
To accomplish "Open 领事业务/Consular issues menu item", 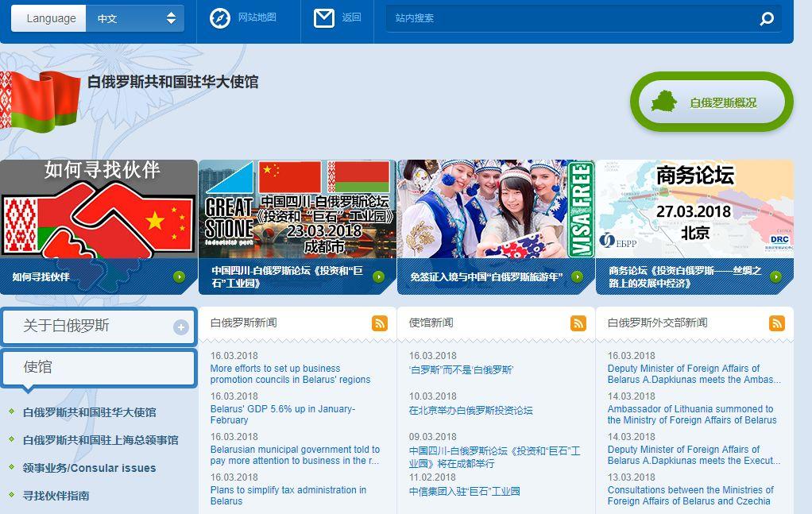I will point(89,468).
